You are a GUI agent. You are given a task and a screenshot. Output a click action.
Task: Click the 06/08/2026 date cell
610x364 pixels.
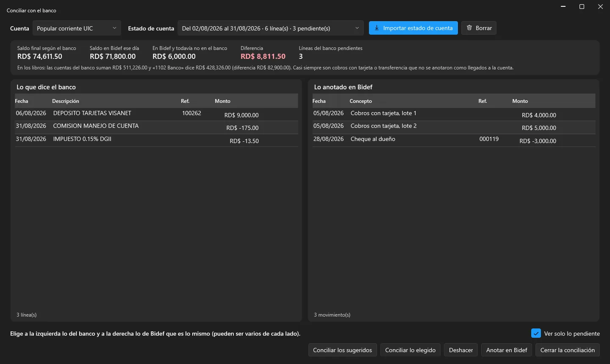[x=31, y=113]
